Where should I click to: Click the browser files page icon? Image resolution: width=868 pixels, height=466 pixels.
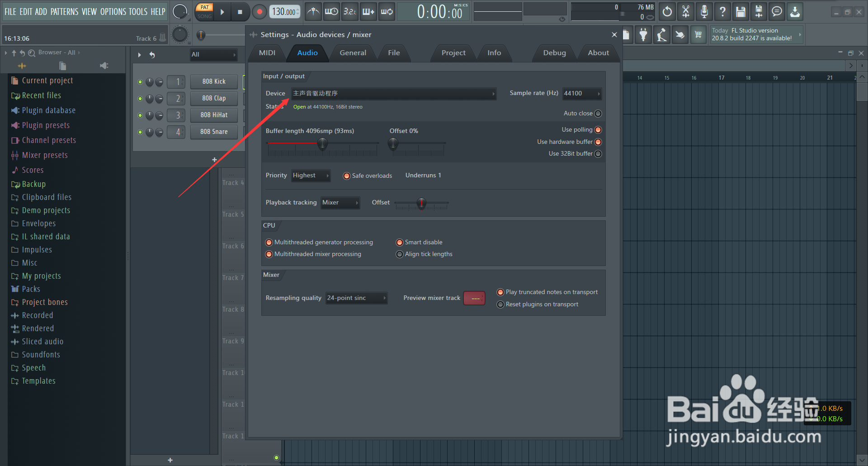[x=63, y=66]
